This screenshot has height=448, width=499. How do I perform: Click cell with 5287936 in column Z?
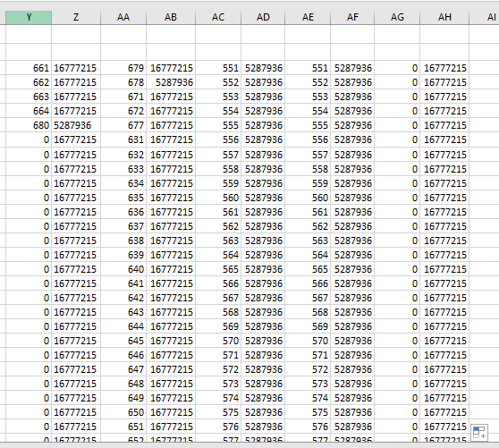click(x=76, y=125)
